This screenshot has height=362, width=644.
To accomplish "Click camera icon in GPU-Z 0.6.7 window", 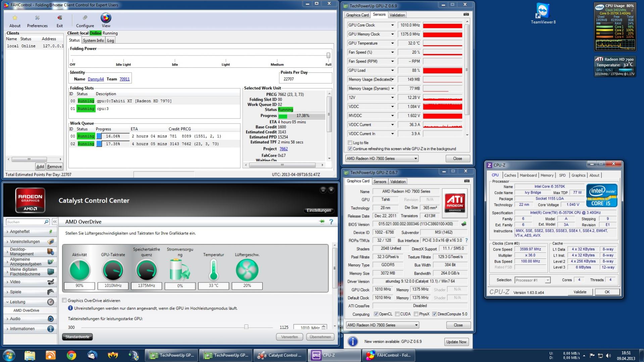I will click(467, 181).
